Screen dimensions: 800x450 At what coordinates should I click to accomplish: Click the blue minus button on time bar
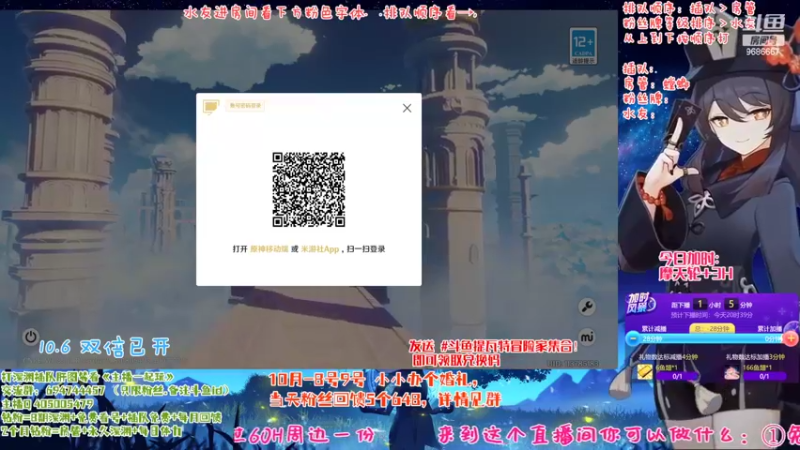point(633,338)
